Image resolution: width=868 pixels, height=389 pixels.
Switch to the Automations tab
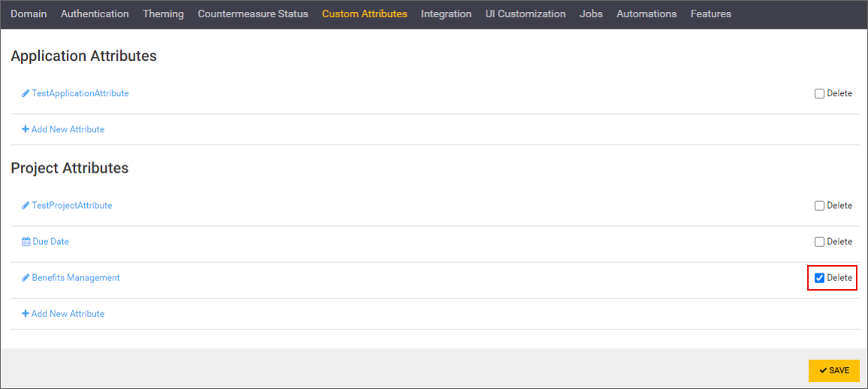pyautogui.click(x=646, y=14)
